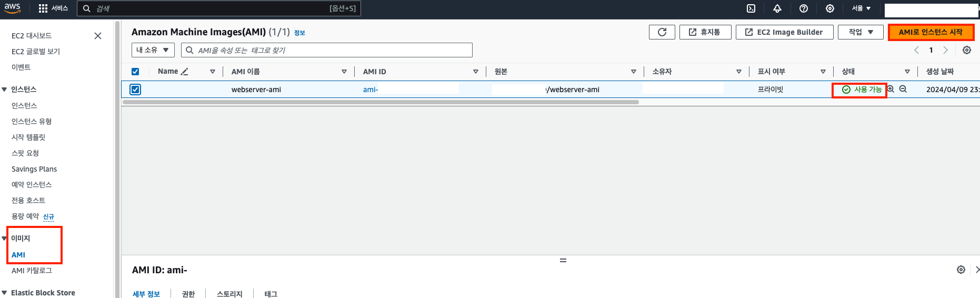Open the CloudShell terminal icon
This screenshot has height=298, width=980.
pos(751,8)
